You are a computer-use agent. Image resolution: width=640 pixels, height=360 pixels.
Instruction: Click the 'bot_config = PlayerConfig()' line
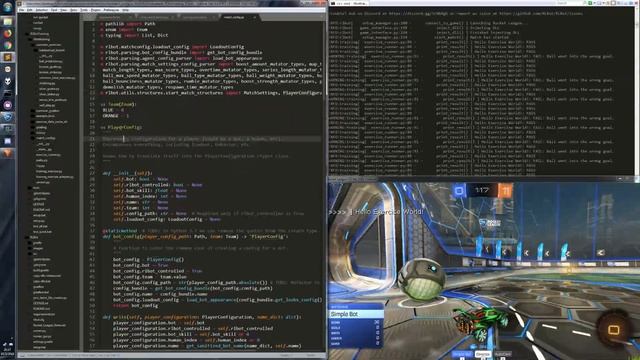click(x=149, y=260)
